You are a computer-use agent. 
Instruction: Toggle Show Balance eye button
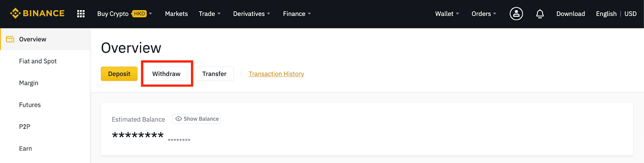click(x=196, y=119)
